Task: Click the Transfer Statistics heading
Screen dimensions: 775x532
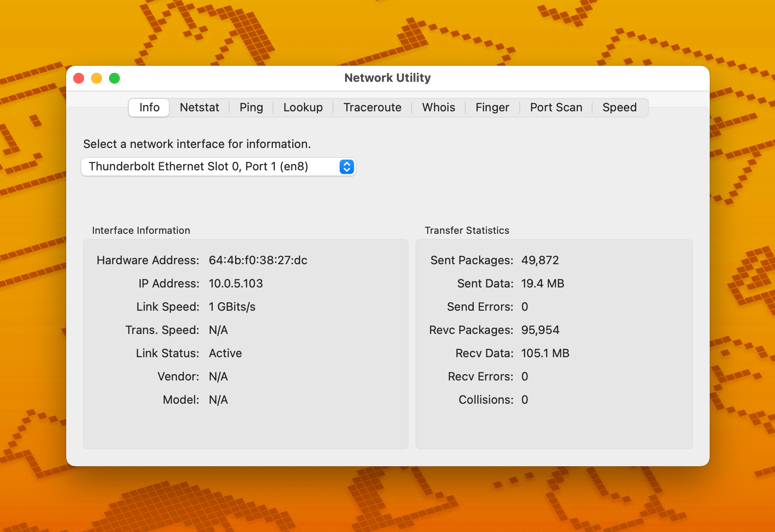Action: pyautogui.click(x=467, y=230)
